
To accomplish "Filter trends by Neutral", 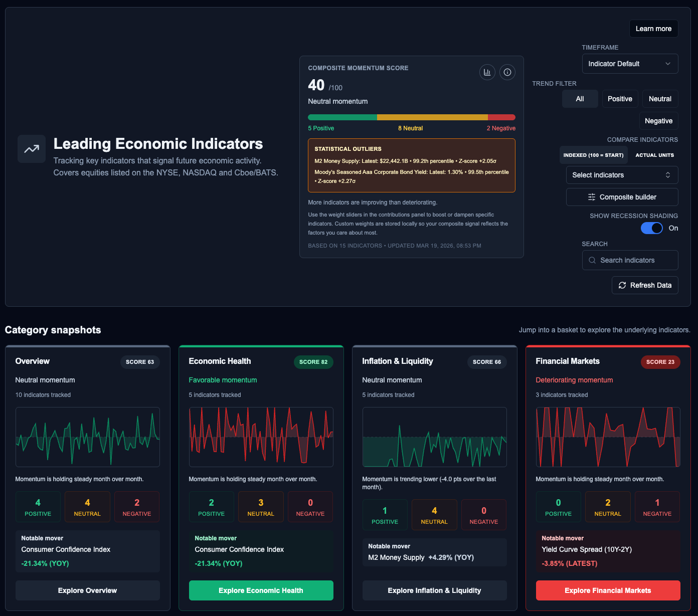I will pyautogui.click(x=660, y=99).
